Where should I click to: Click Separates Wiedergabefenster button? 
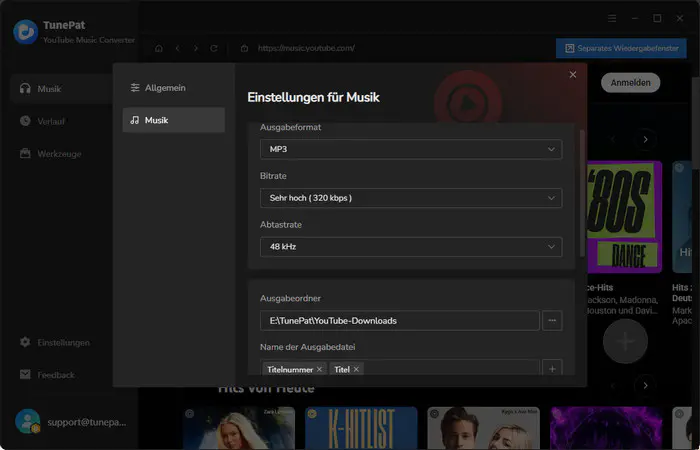[621, 48]
